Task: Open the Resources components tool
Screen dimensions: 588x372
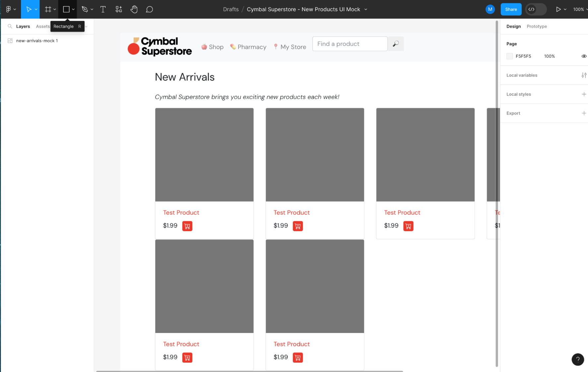Action: (118, 9)
